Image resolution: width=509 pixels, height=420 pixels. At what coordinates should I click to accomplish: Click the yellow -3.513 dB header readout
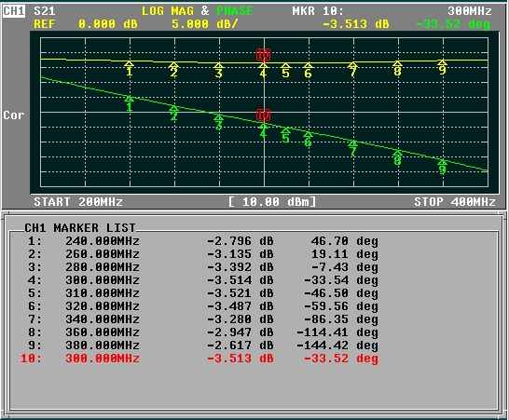(356, 24)
